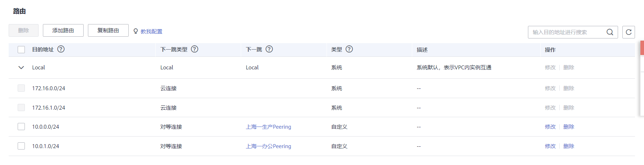Toggle the select-all checkbox in header
This screenshot has width=644, height=165.
pyautogui.click(x=21, y=50)
